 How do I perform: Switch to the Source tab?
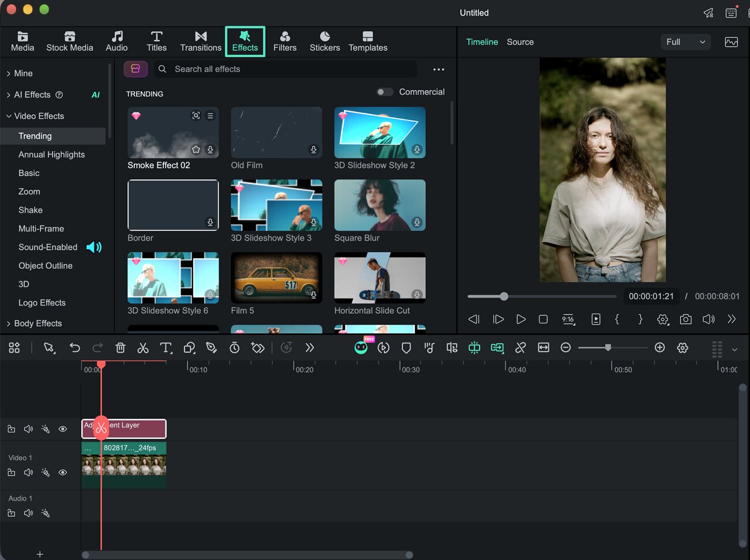coord(520,42)
